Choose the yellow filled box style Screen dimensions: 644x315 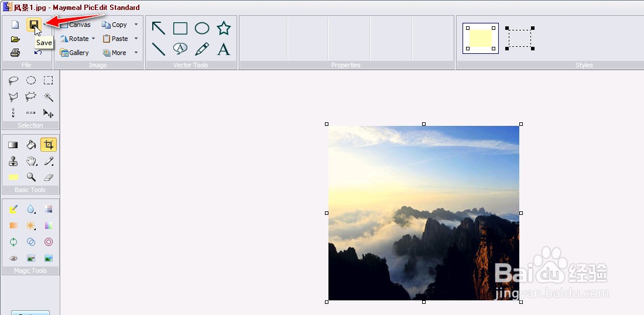tap(481, 38)
